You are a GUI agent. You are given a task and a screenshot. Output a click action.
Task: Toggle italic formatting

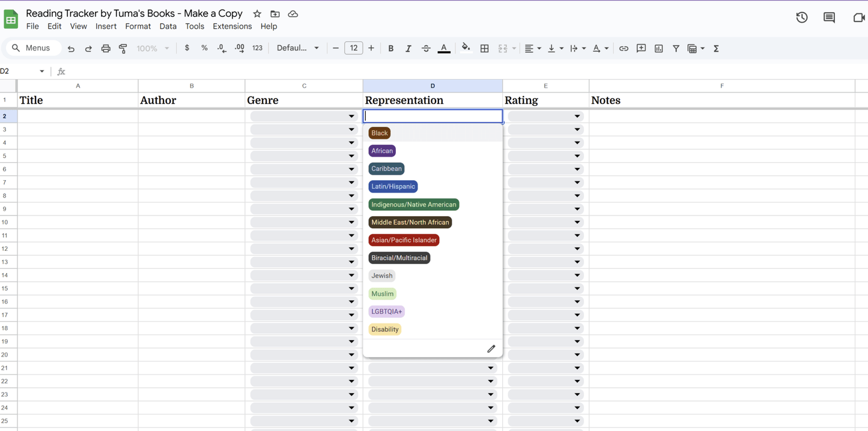[x=408, y=49]
